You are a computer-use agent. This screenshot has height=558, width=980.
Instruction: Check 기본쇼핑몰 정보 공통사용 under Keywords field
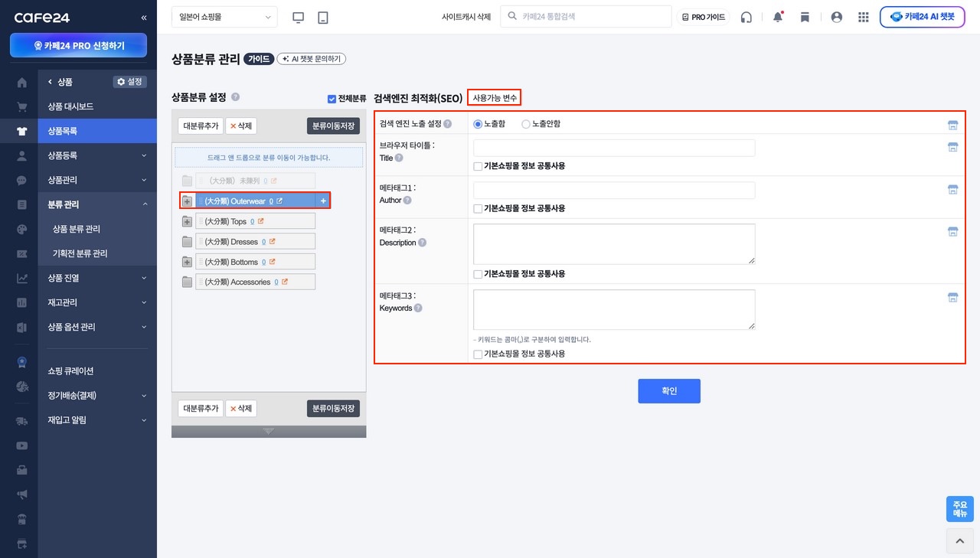pos(478,354)
